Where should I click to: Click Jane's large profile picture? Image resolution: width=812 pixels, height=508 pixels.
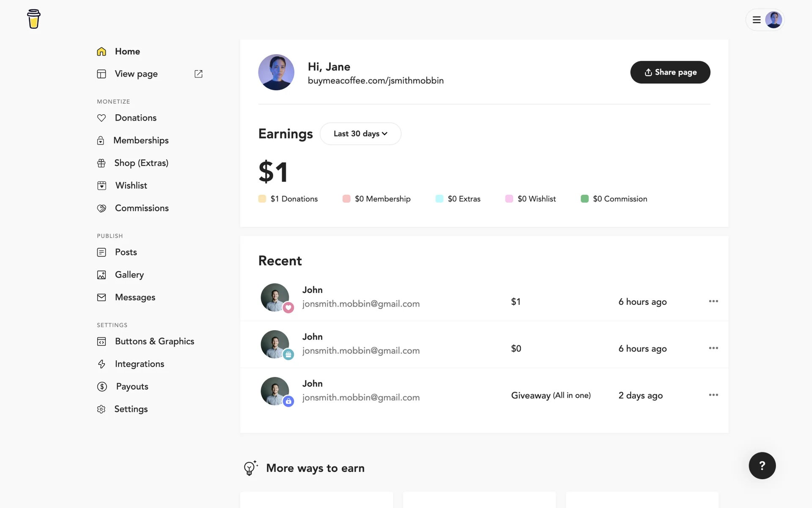click(x=276, y=72)
